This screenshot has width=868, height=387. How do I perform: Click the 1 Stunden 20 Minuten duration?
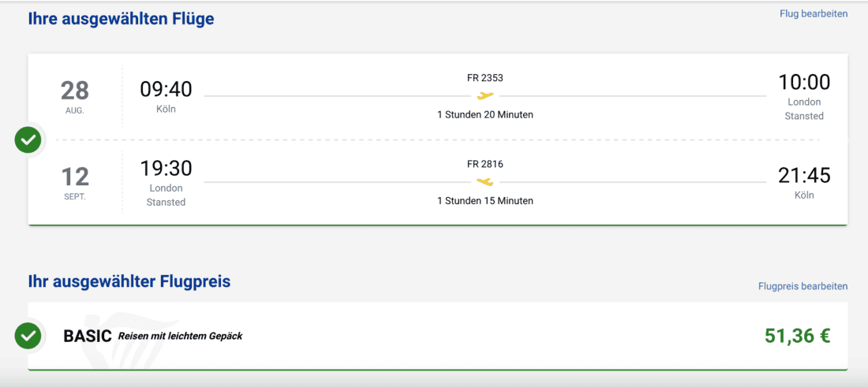click(485, 115)
